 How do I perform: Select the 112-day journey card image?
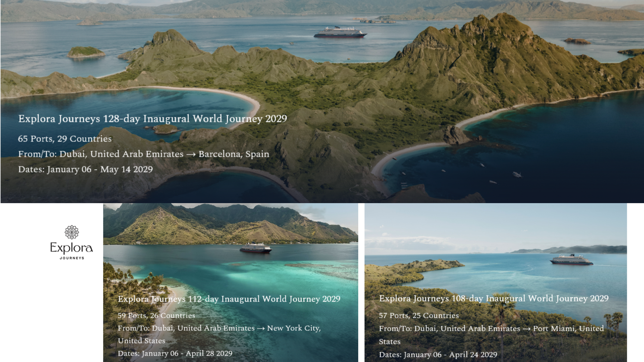pos(230,283)
